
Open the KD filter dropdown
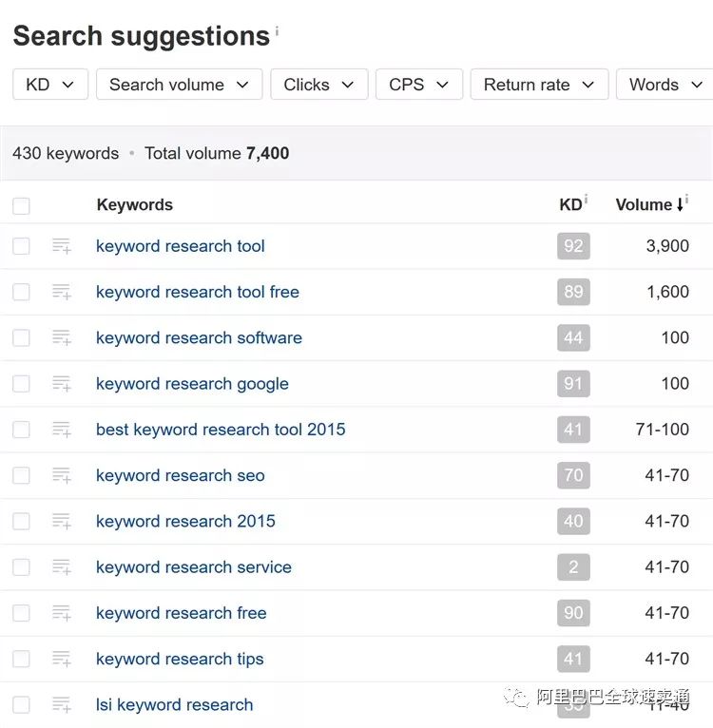[50, 85]
